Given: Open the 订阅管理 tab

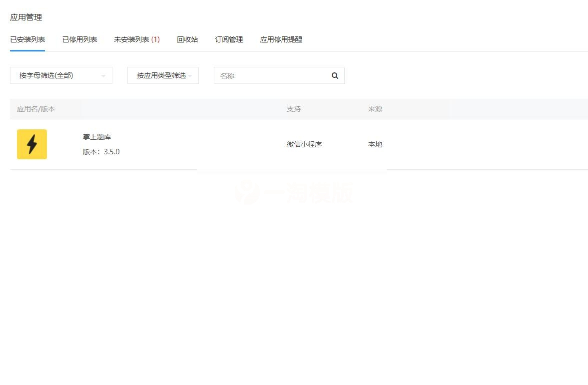Looking at the screenshot, I should (x=228, y=39).
